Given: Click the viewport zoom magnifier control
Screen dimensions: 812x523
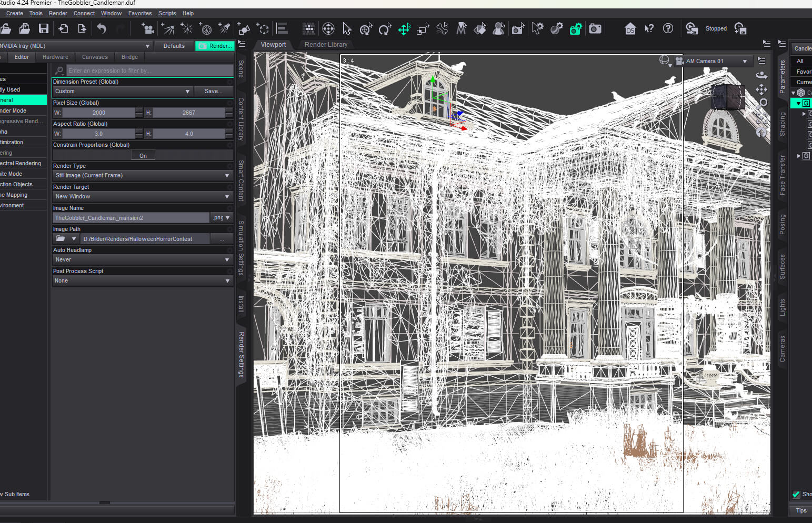Looking at the screenshot, I should coord(762,103).
